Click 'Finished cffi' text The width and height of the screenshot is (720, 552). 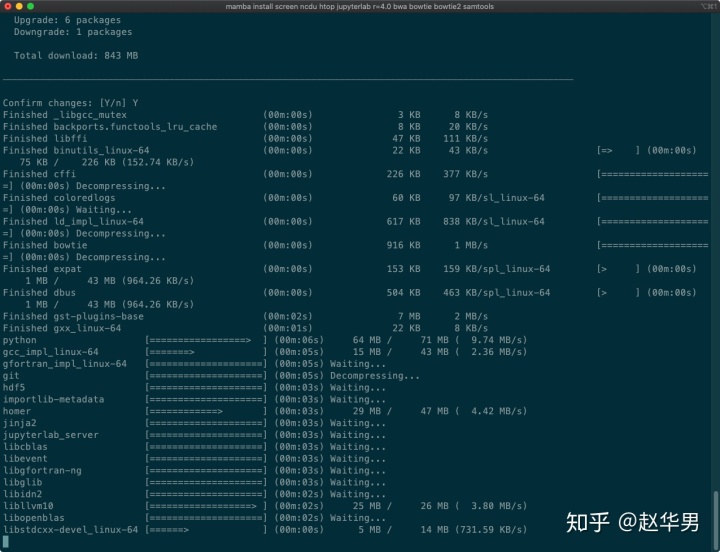tap(39, 175)
